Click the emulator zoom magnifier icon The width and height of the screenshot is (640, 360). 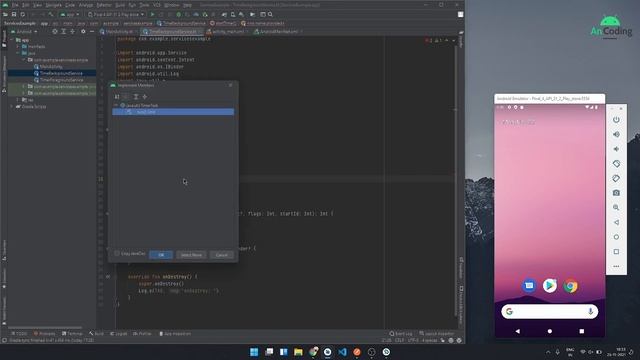tap(616, 207)
